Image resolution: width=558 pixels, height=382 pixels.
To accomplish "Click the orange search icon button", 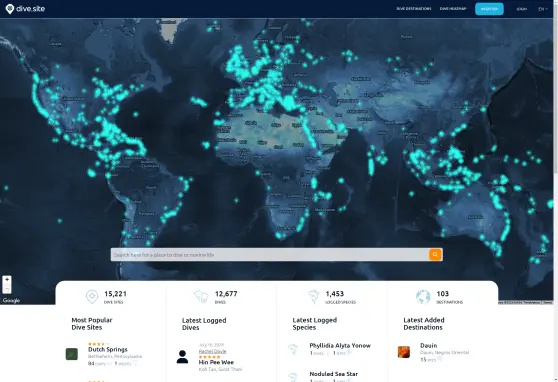I will [435, 255].
